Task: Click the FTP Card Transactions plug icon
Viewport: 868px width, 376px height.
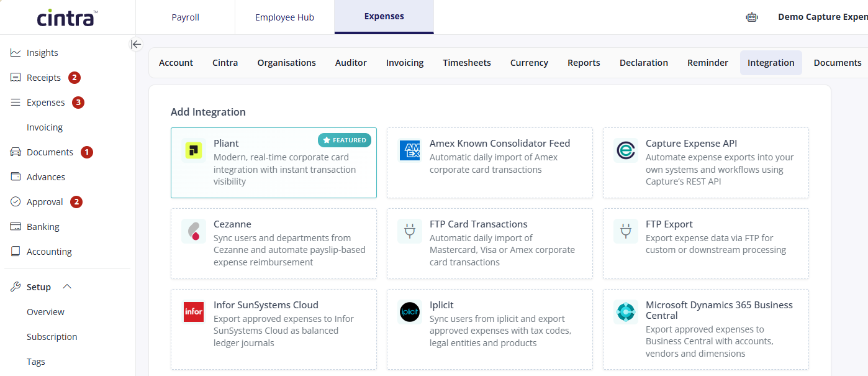Action: click(410, 231)
